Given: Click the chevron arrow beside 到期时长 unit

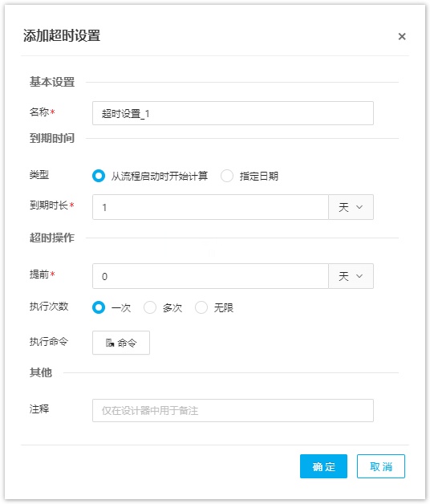Looking at the screenshot, I should coord(359,207).
